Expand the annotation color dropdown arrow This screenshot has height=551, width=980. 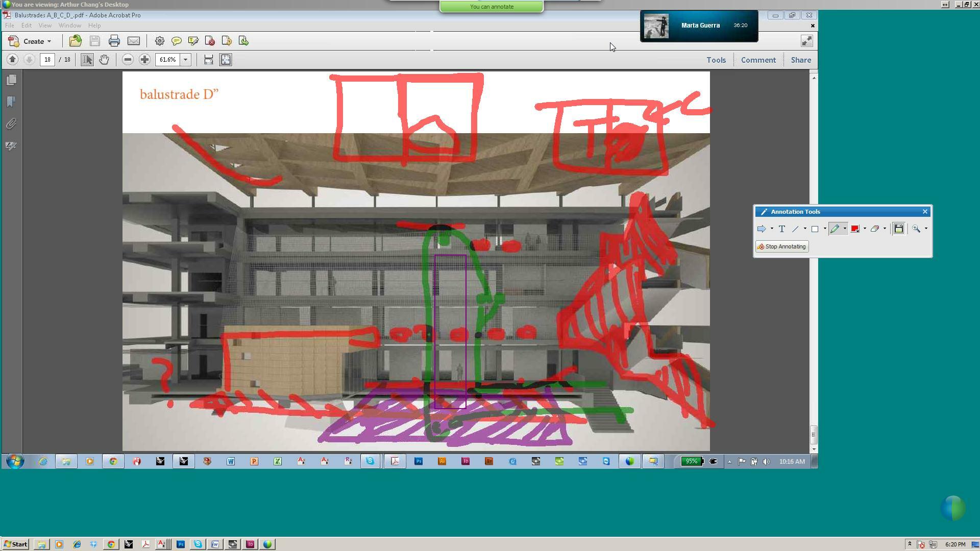pyautogui.click(x=865, y=229)
